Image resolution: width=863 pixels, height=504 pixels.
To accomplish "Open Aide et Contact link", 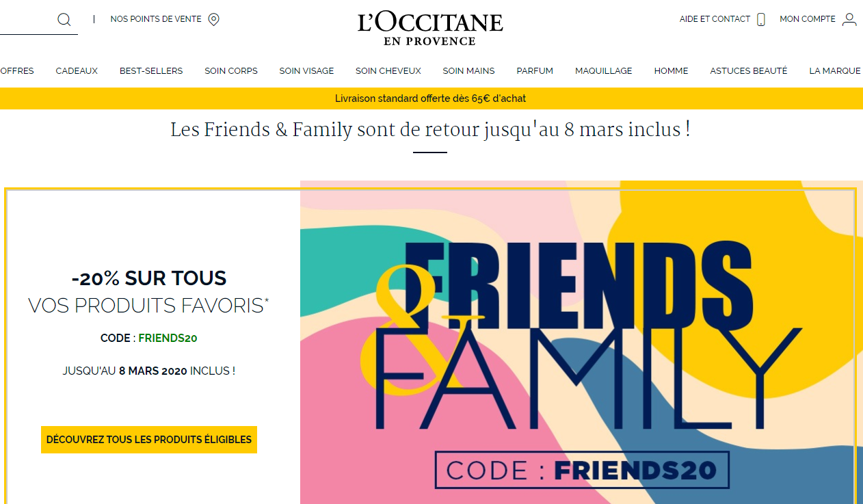I will point(715,19).
